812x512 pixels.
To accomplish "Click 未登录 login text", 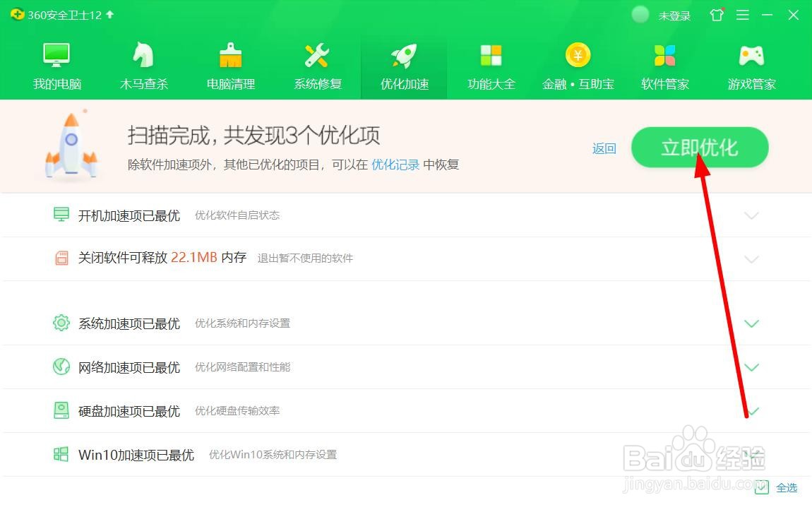I will point(674,16).
